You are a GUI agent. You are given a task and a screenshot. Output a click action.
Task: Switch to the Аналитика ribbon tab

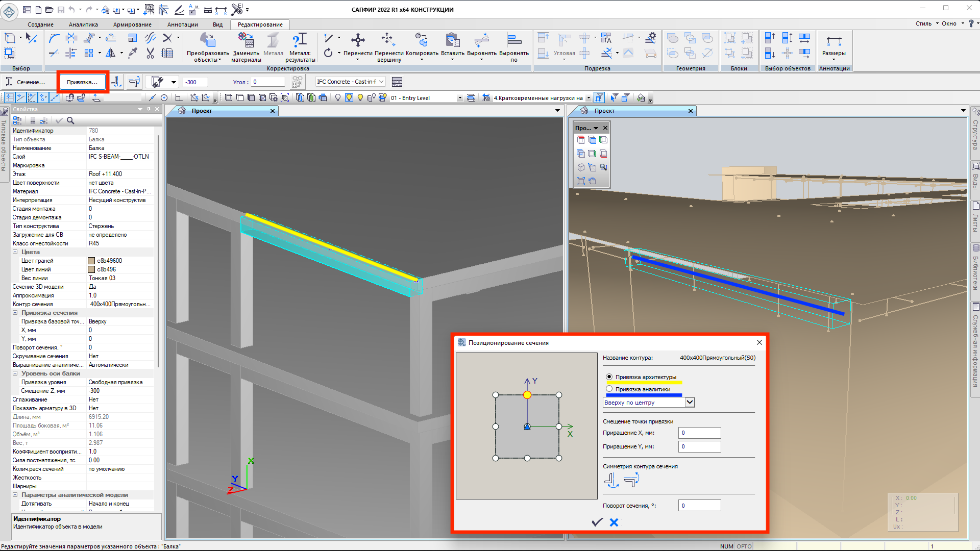(83, 24)
